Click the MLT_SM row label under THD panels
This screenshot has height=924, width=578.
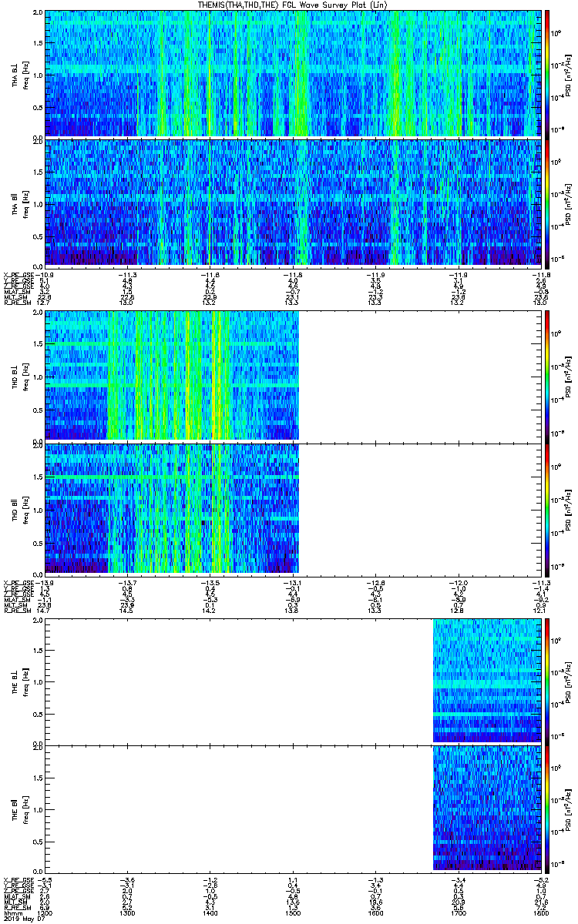[x=15, y=605]
